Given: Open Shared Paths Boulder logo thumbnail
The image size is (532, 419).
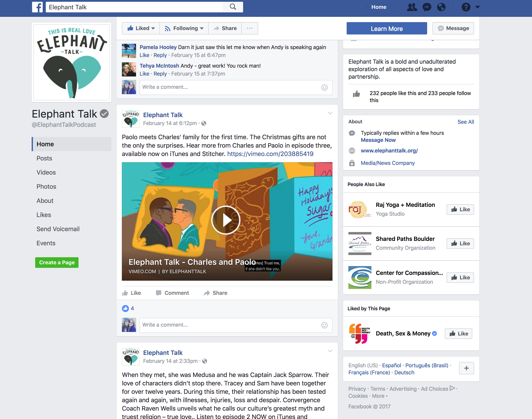Looking at the screenshot, I should 360,244.
